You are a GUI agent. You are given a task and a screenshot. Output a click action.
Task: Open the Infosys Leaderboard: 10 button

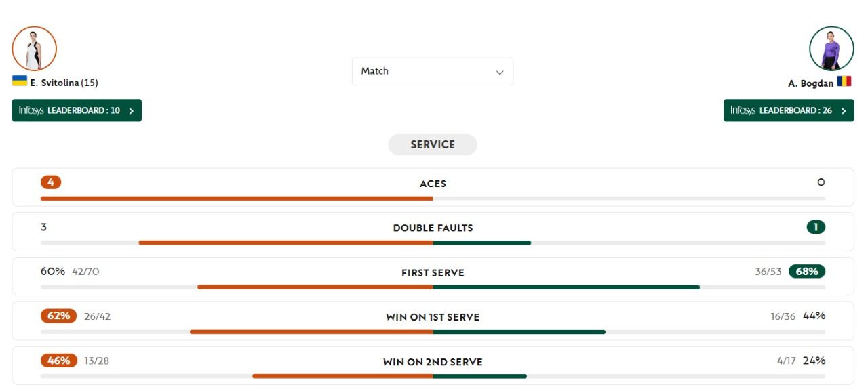coord(76,109)
